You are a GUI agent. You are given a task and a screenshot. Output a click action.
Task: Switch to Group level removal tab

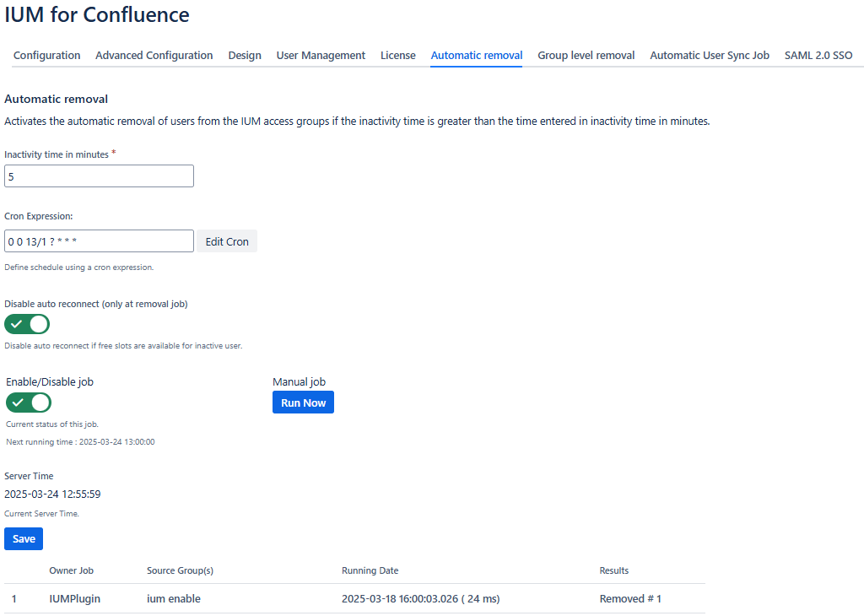click(x=586, y=56)
